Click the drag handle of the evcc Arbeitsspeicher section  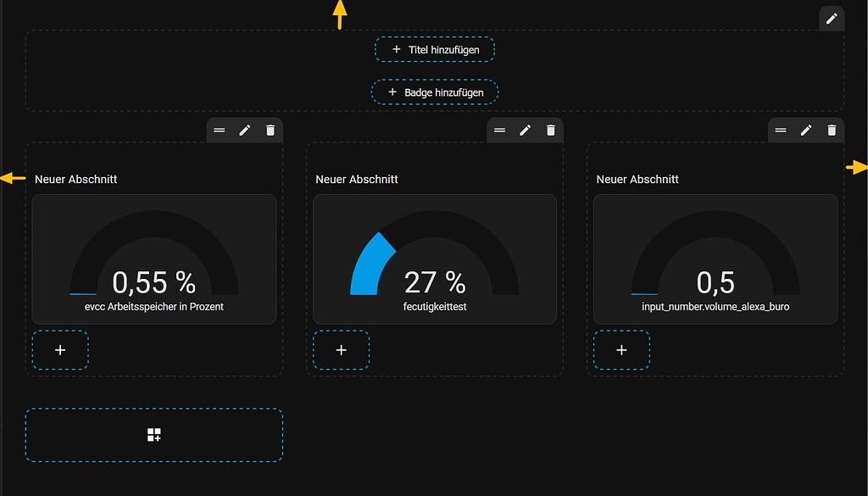(220, 130)
